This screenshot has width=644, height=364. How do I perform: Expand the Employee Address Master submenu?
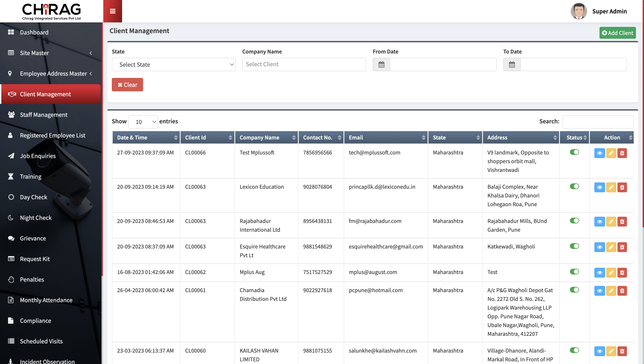pos(51,74)
